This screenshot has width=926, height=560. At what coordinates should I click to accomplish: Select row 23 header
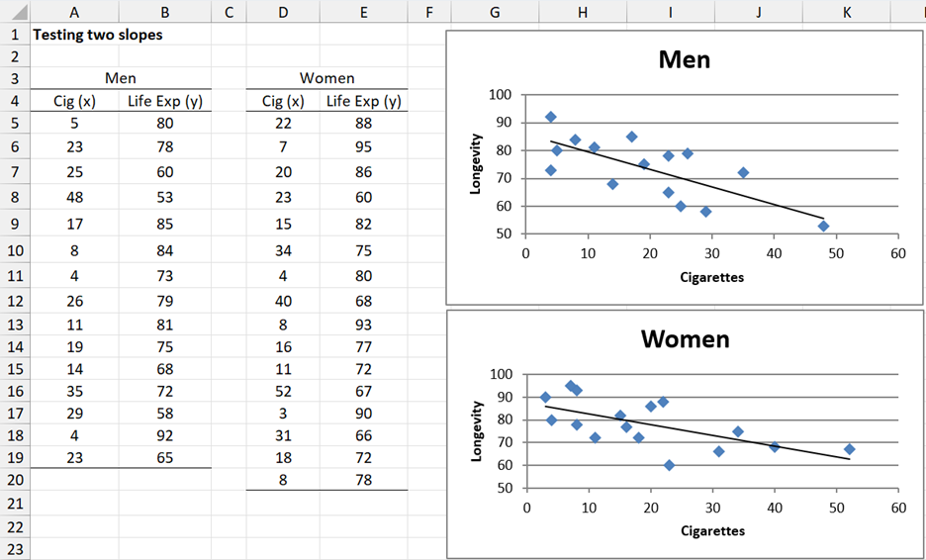pos(15,549)
